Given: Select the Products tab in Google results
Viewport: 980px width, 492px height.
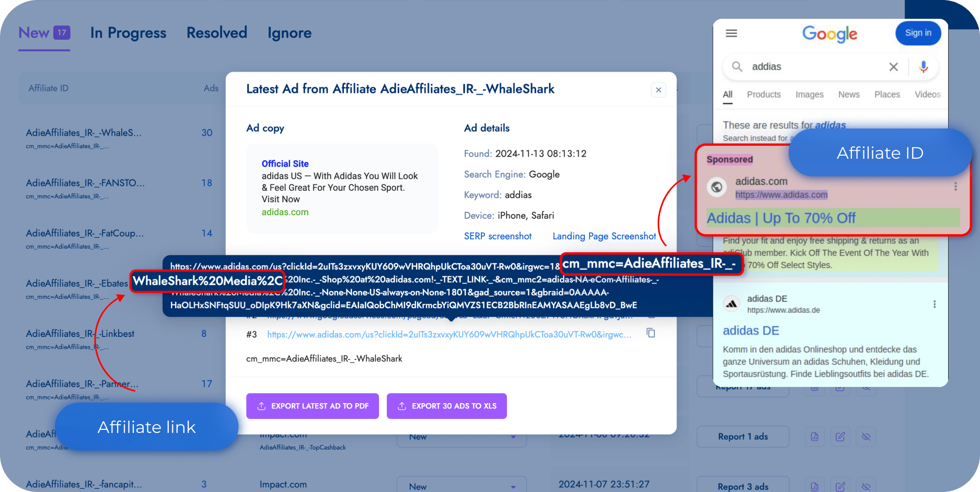Looking at the screenshot, I should point(764,95).
